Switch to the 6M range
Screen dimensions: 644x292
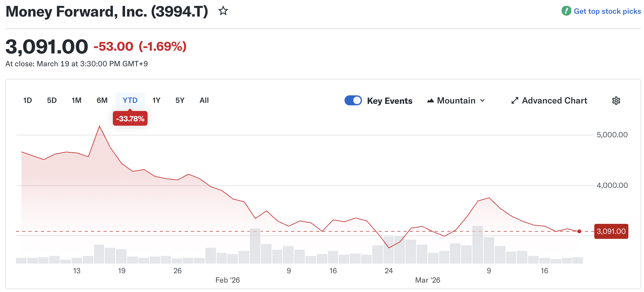pos(102,100)
